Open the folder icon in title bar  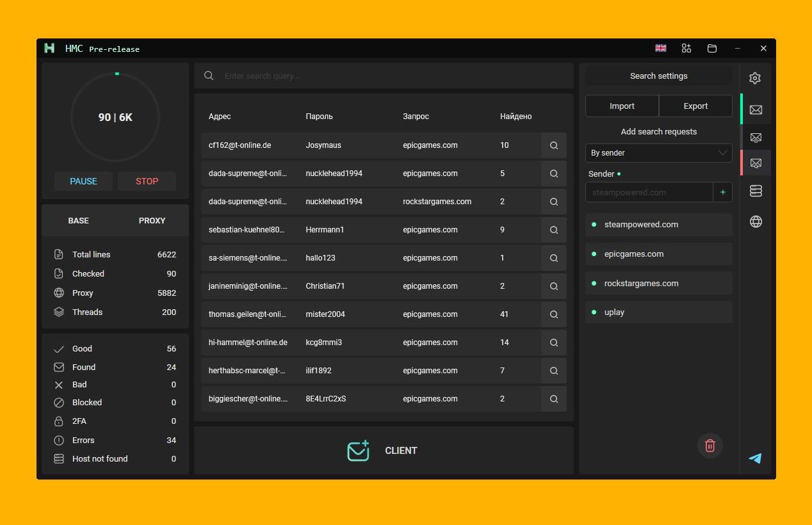point(712,48)
